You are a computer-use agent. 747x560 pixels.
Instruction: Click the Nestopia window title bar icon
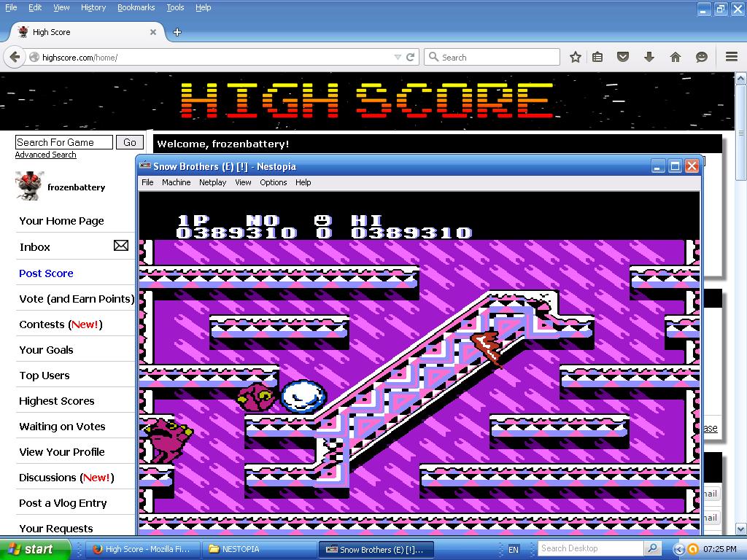[145, 166]
